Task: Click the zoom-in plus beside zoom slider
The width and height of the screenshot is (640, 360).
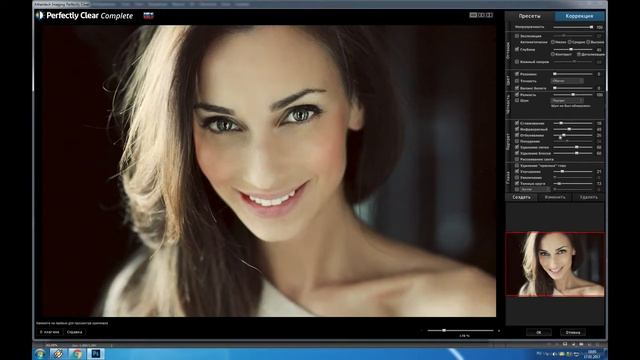Action: pos(499,331)
